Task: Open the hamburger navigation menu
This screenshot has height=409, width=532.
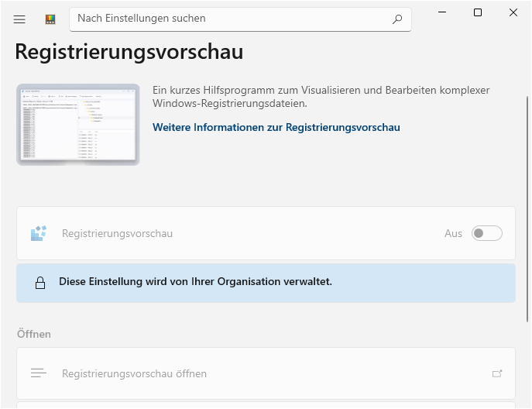Action: click(19, 19)
